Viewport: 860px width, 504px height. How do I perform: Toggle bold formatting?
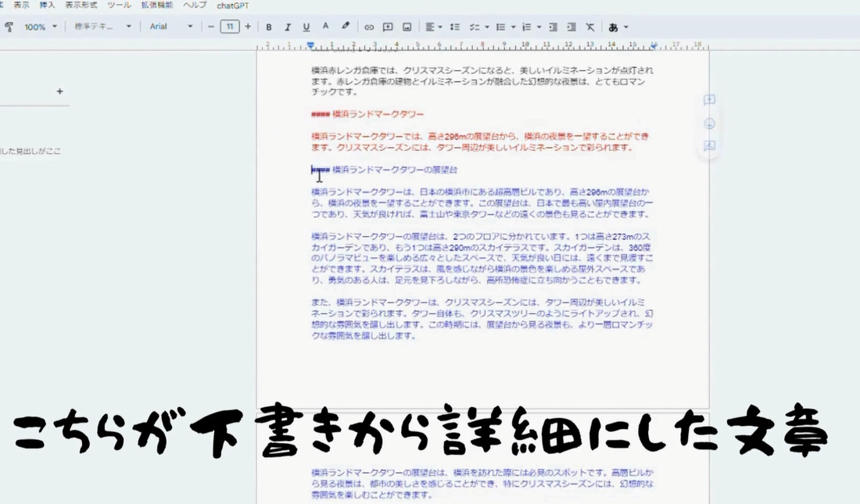coord(269,27)
